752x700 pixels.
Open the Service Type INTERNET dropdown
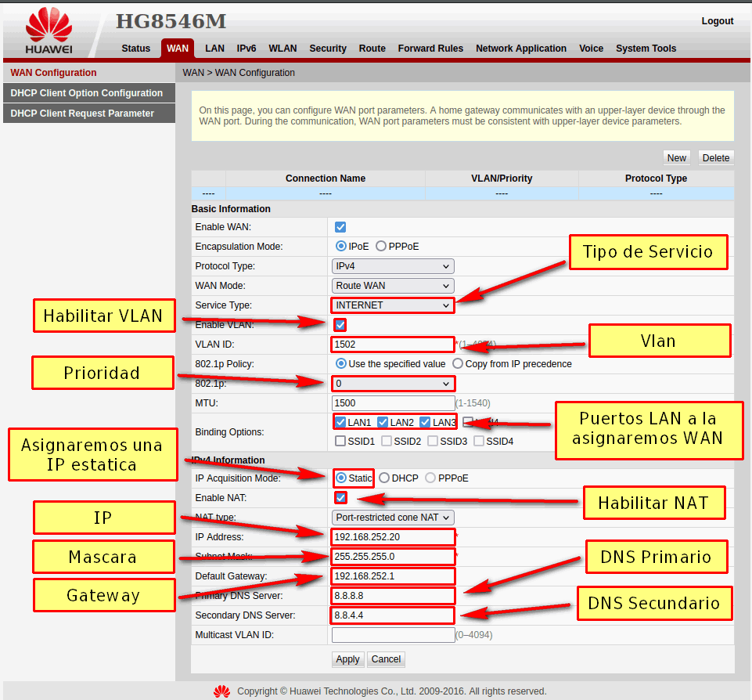pyautogui.click(x=393, y=305)
